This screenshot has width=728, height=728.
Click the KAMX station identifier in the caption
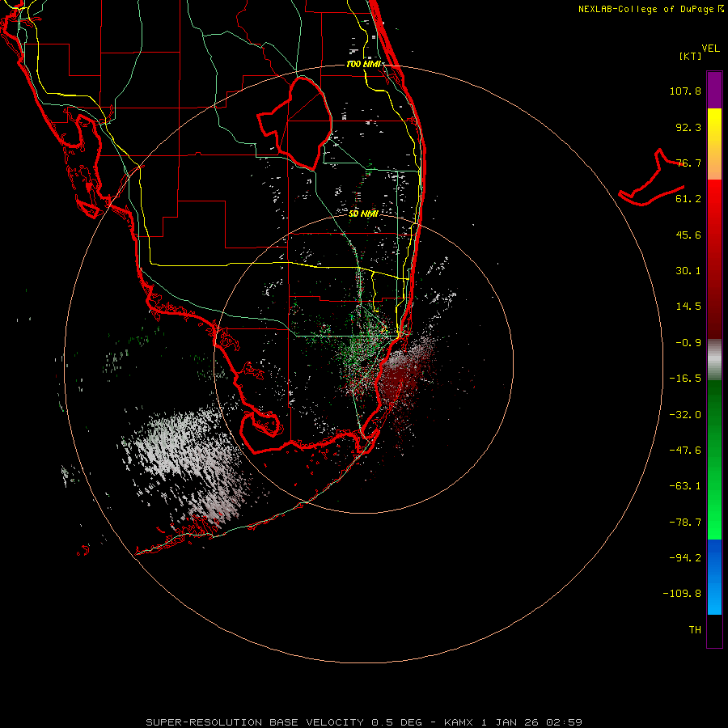[x=458, y=722]
